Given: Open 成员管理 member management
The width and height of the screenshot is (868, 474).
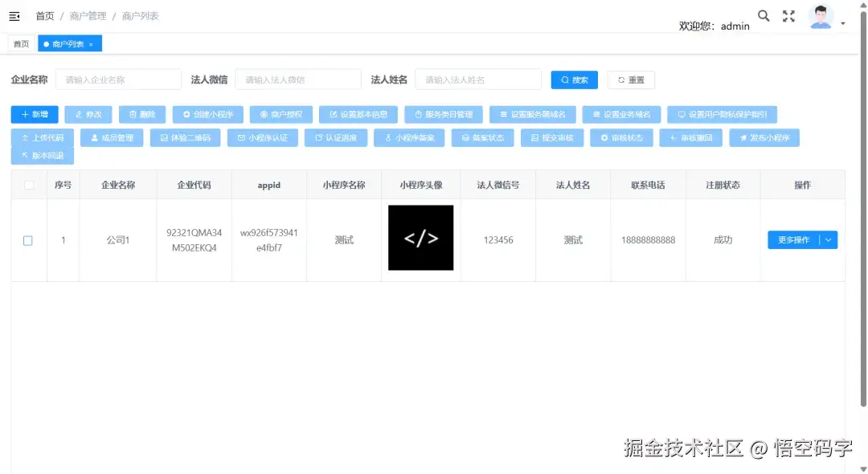Looking at the screenshot, I should [111, 137].
